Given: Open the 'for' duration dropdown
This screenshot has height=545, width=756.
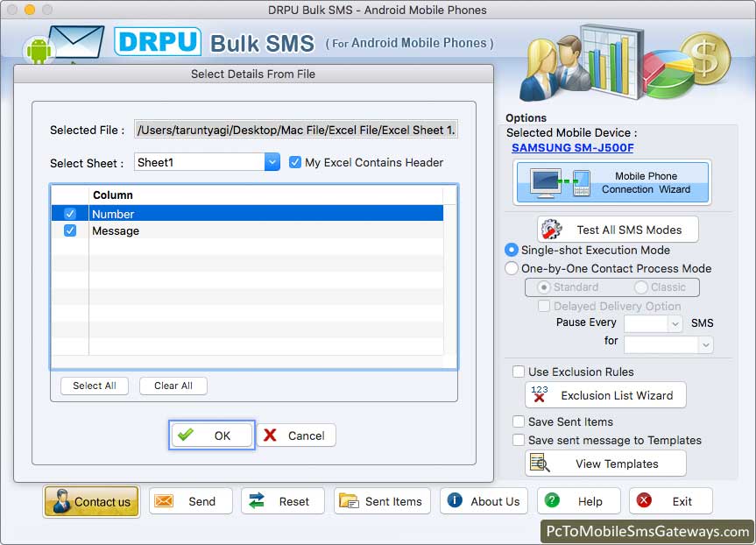Looking at the screenshot, I should click(705, 345).
